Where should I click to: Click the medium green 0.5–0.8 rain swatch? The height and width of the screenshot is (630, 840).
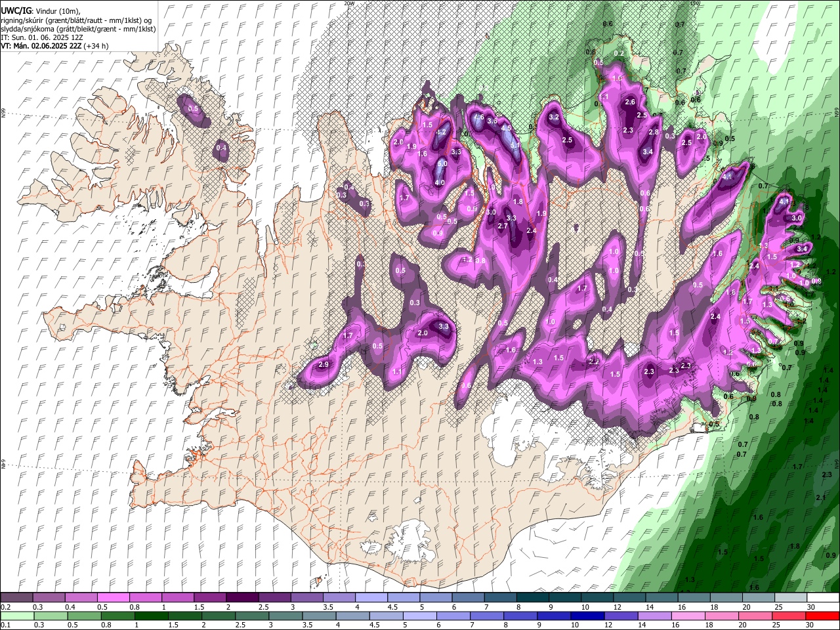tap(85, 616)
